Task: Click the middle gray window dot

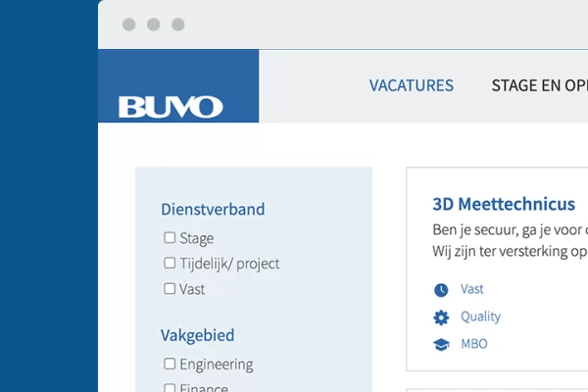Action: click(154, 24)
